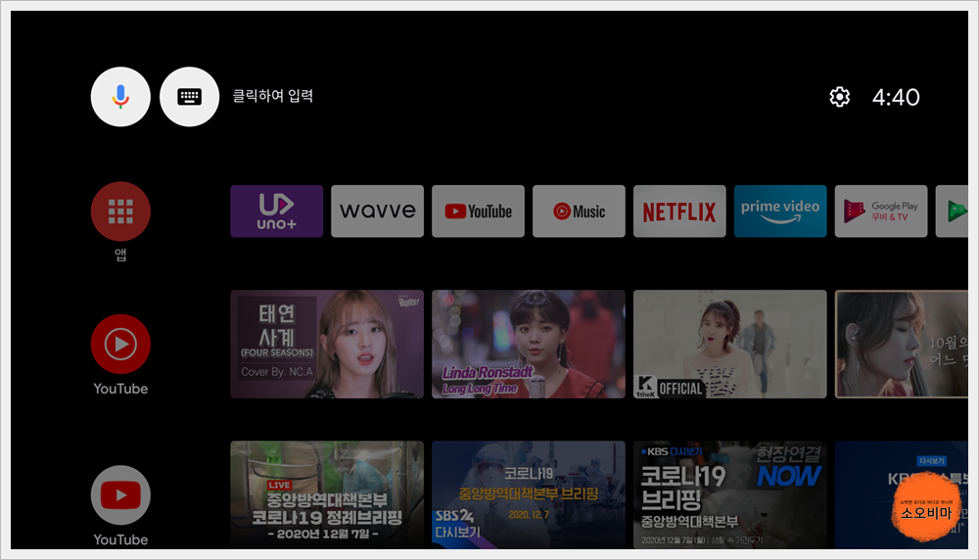
Task: Open the on-screen keyboard search button
Action: click(x=189, y=97)
